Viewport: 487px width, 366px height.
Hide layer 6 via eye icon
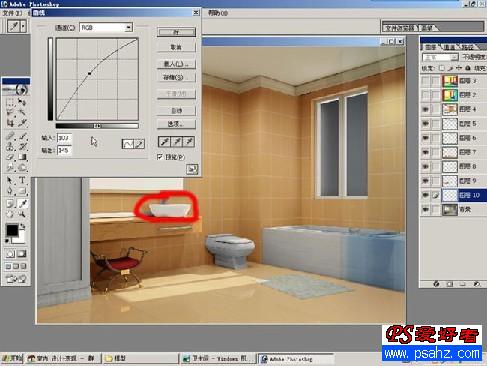click(426, 138)
